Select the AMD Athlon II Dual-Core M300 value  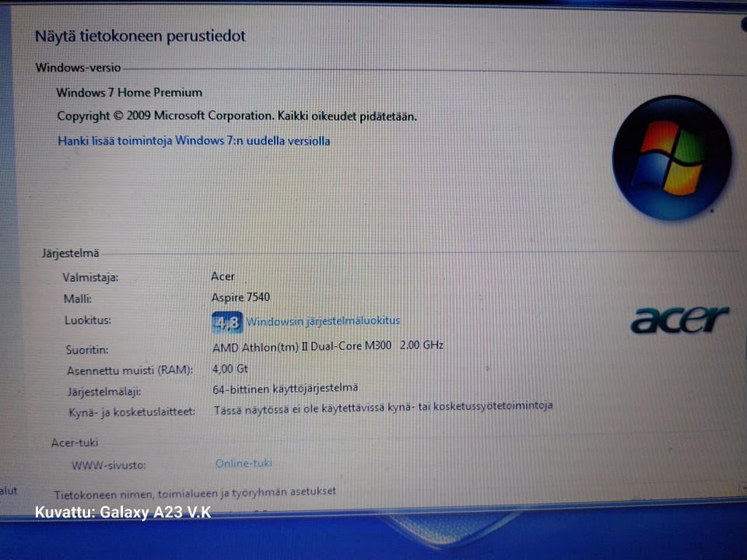coord(328,346)
